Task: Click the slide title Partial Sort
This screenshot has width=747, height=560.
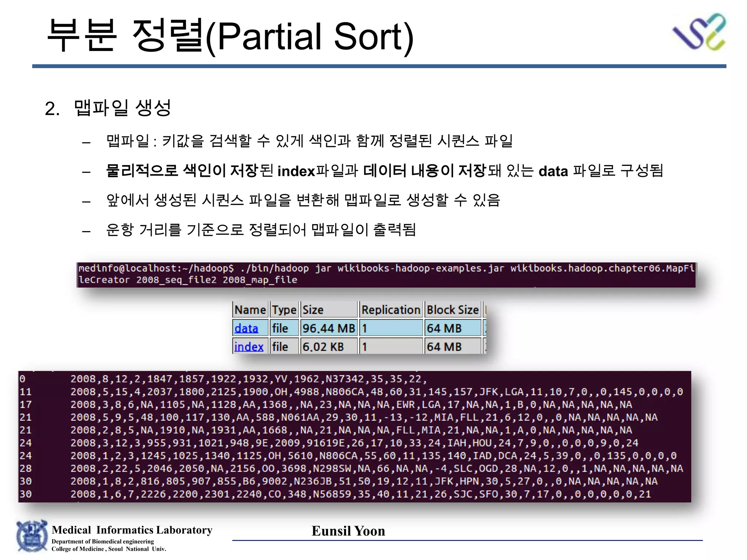Action: tap(231, 36)
